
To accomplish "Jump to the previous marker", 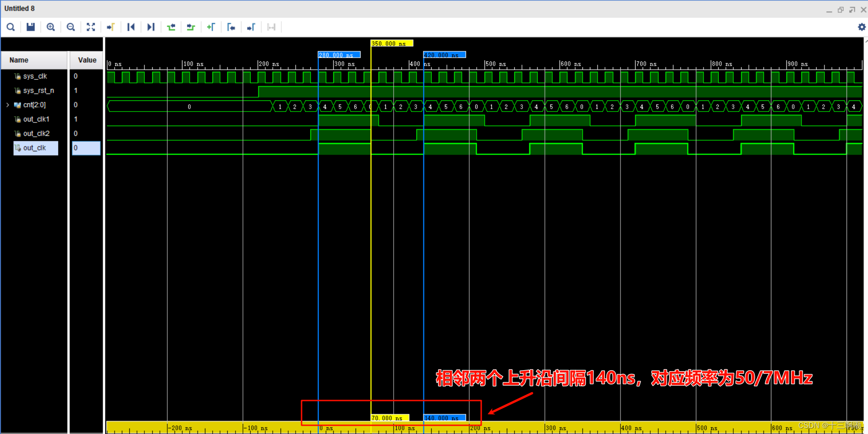I will (131, 27).
